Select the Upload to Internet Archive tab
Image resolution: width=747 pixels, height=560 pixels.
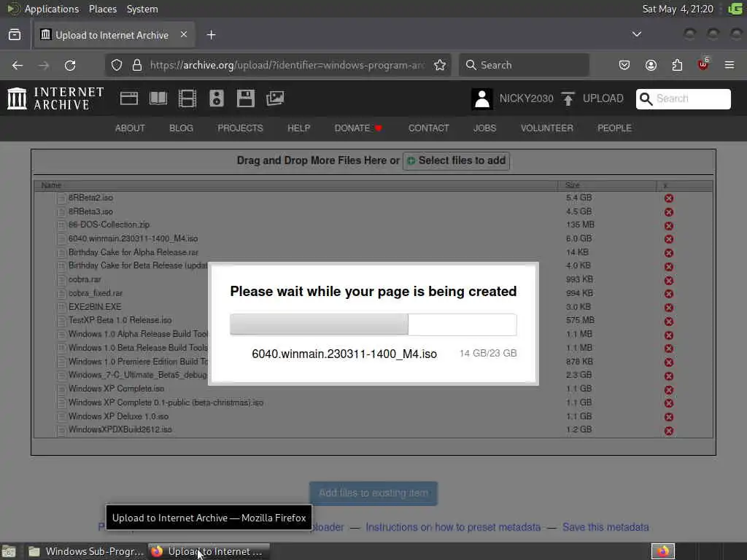click(115, 35)
